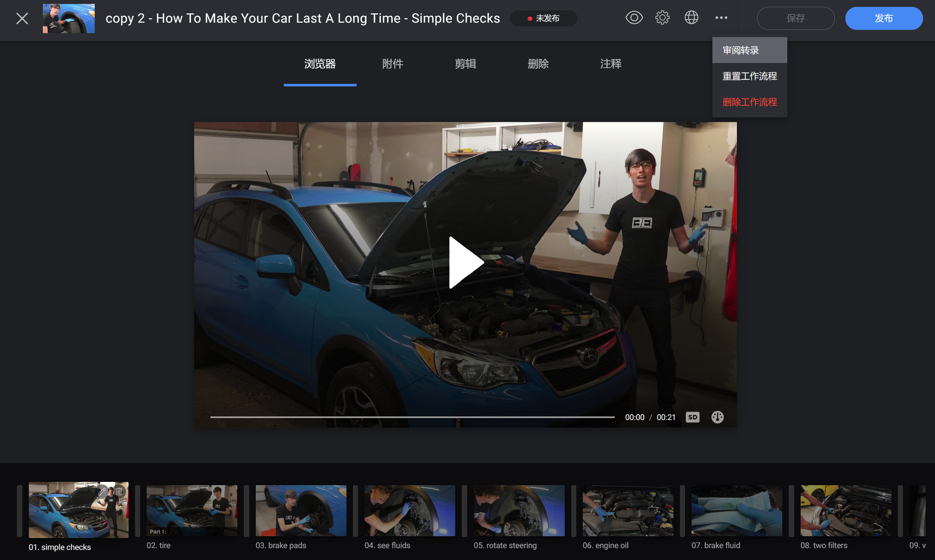Click the 07. brake fluid label
Viewport: 935px width, 560px height.
point(716,545)
